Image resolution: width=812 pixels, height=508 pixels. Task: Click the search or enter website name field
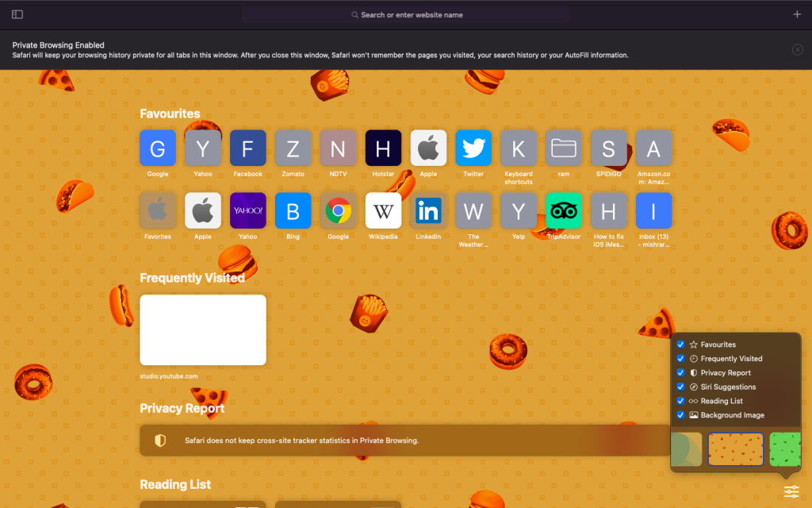click(x=405, y=14)
